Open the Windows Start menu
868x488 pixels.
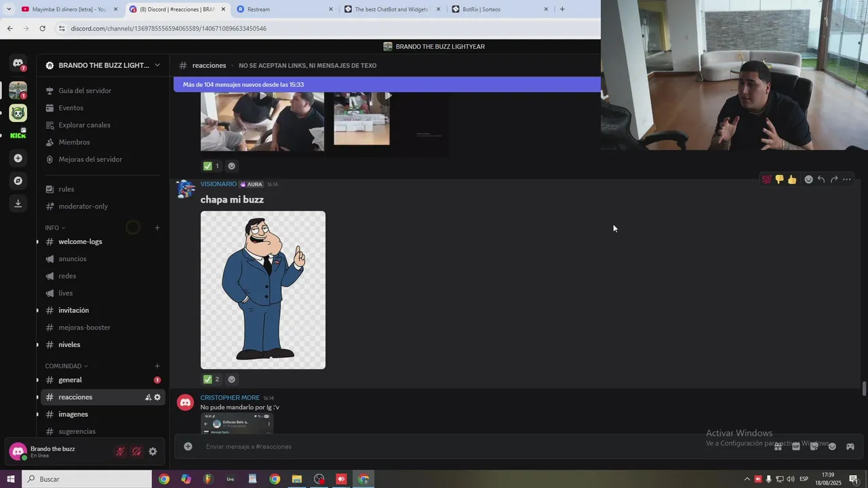(x=11, y=479)
